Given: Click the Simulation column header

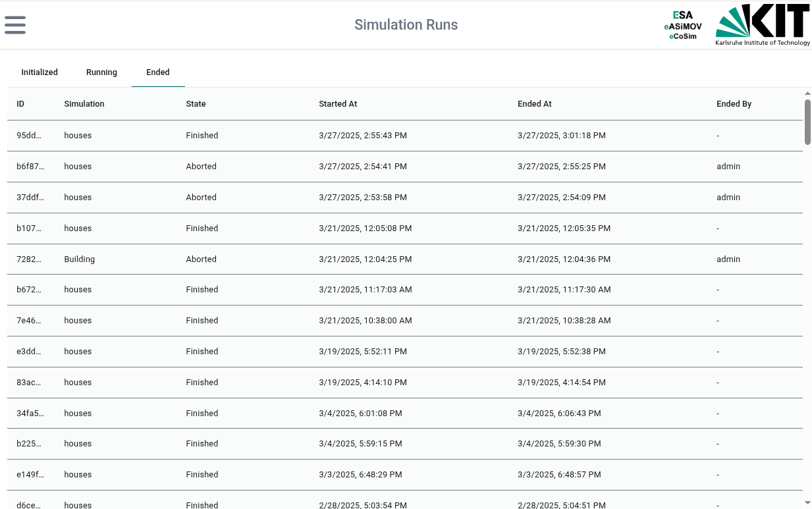Looking at the screenshot, I should [x=84, y=104].
